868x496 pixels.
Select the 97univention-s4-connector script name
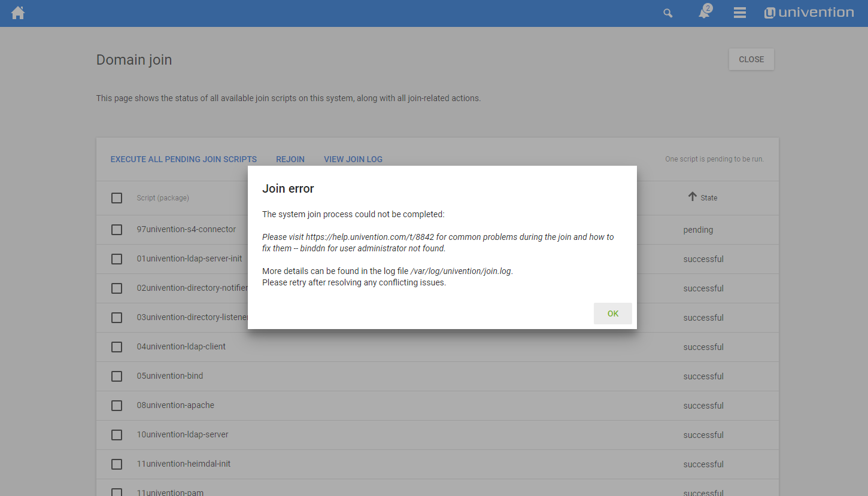pos(186,229)
